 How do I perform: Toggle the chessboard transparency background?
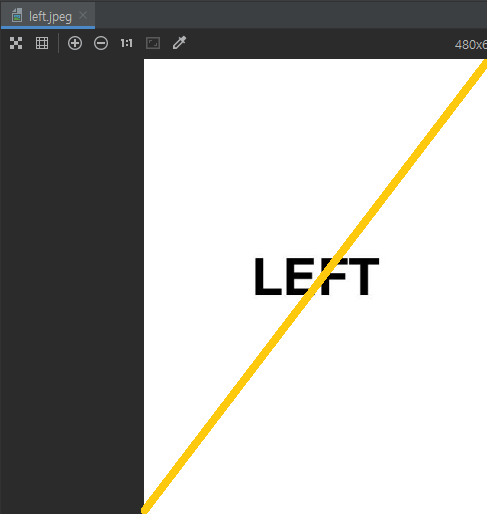click(16, 43)
